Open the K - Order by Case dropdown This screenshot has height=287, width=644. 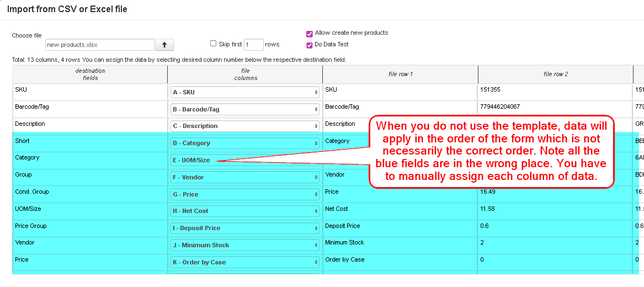tap(245, 262)
